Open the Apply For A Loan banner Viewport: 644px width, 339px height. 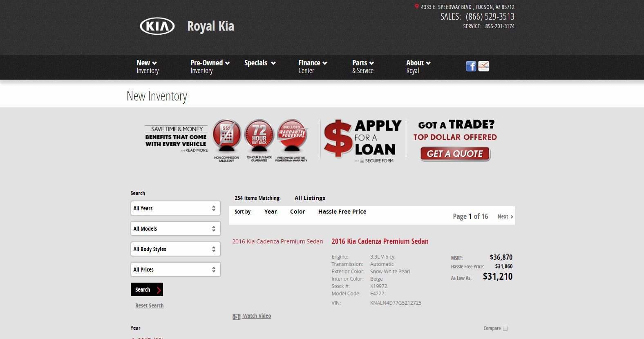pos(363,141)
